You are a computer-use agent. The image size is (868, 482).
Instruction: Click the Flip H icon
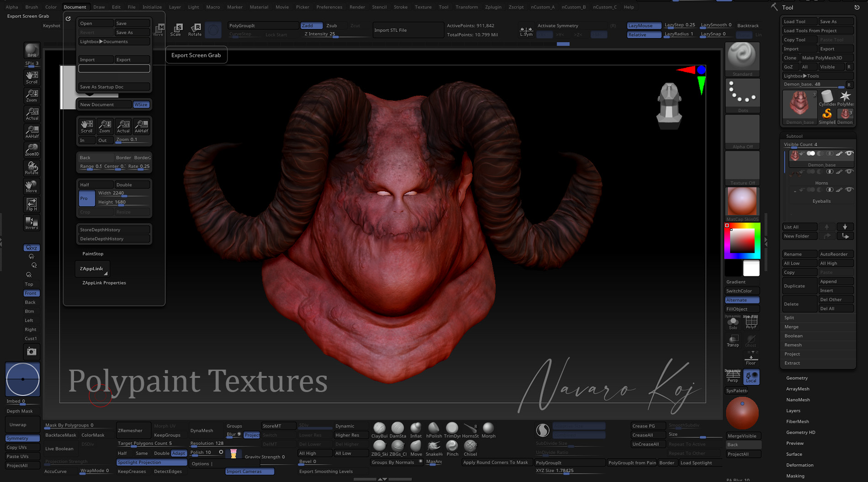point(32,204)
